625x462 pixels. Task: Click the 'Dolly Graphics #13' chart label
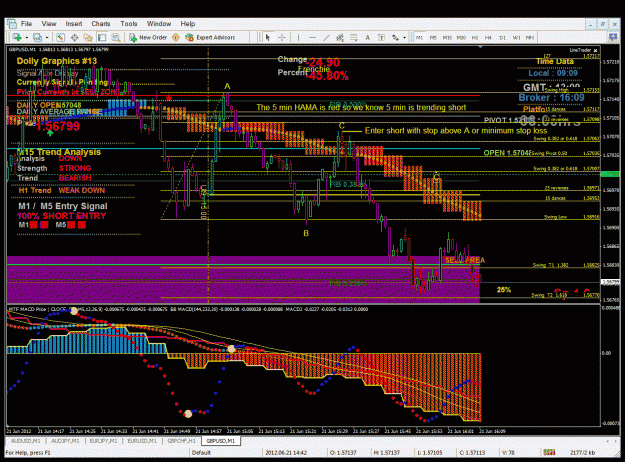coord(57,61)
